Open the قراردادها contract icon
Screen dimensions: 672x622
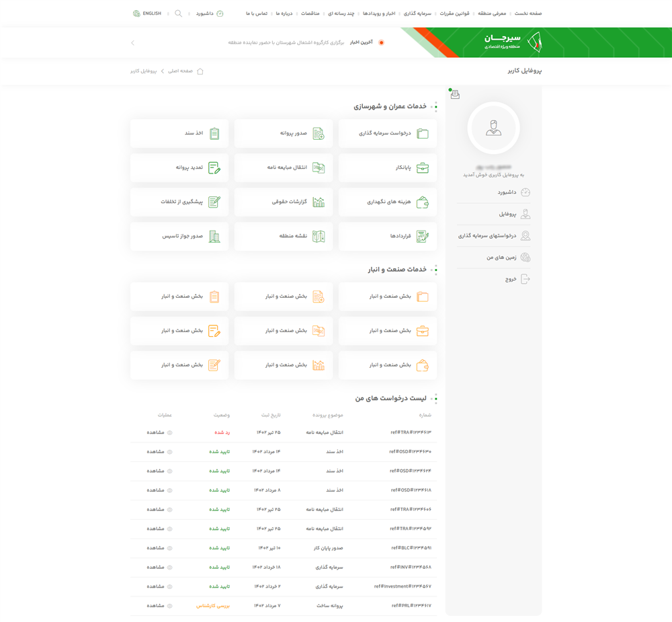point(423,237)
